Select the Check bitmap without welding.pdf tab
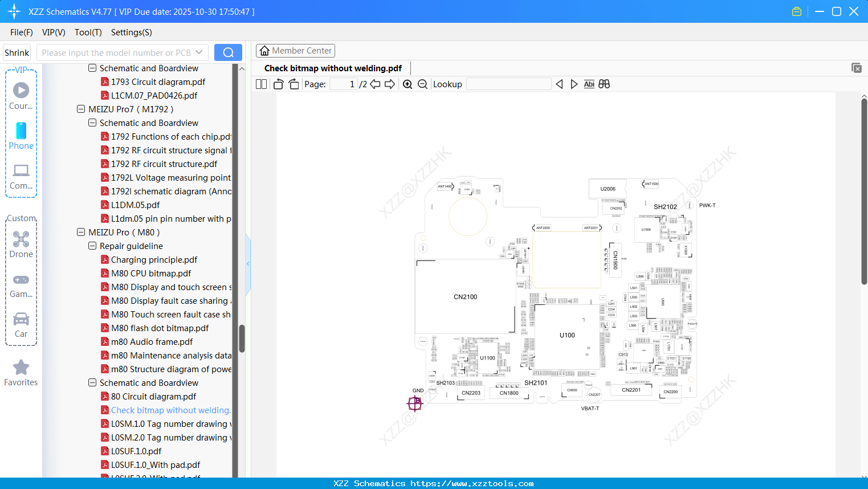Image resolution: width=868 pixels, height=489 pixels. [x=333, y=68]
